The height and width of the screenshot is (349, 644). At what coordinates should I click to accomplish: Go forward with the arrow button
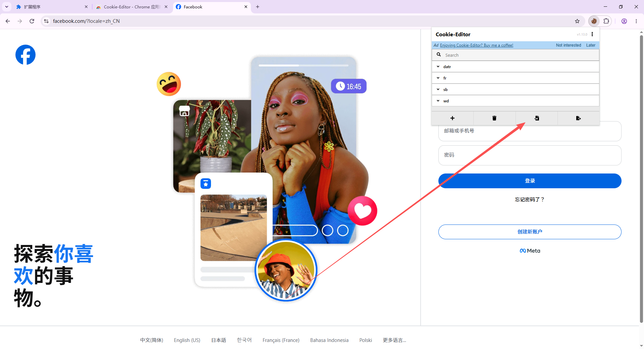[x=20, y=21]
